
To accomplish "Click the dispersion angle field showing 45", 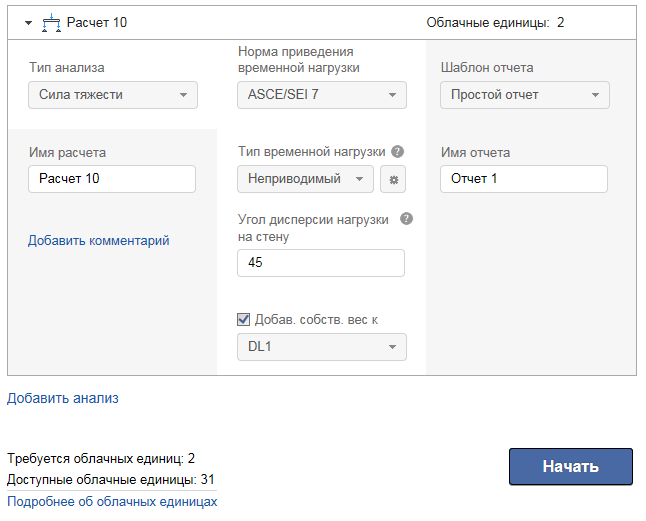I will point(321,263).
